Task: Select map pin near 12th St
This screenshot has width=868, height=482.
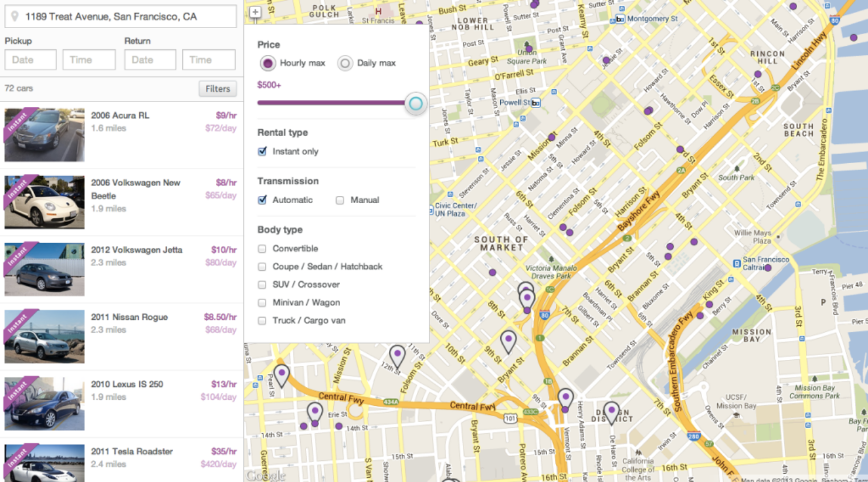Action: point(398,356)
